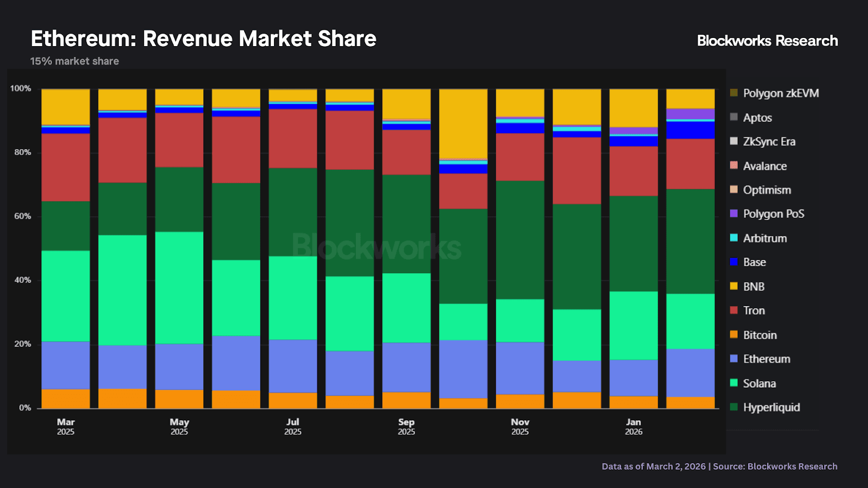Select the "Base" legend label
Image resolution: width=868 pixels, height=488 pixels.
pyautogui.click(x=755, y=262)
